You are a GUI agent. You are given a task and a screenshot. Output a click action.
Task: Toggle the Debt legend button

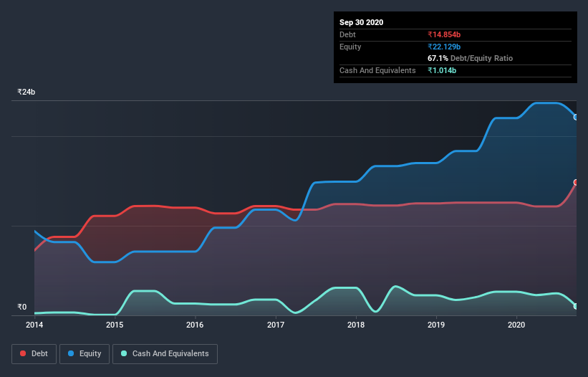click(34, 354)
